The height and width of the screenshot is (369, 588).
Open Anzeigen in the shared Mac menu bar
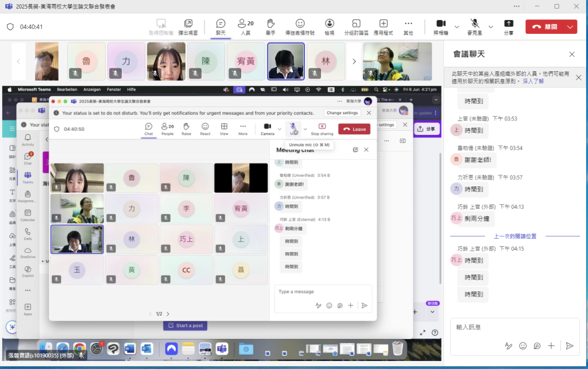pos(92,90)
